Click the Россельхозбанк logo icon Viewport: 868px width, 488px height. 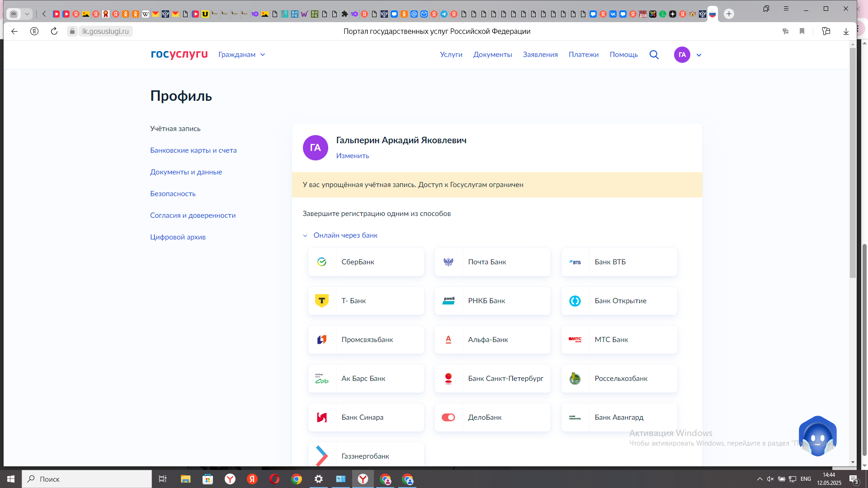tap(575, 379)
